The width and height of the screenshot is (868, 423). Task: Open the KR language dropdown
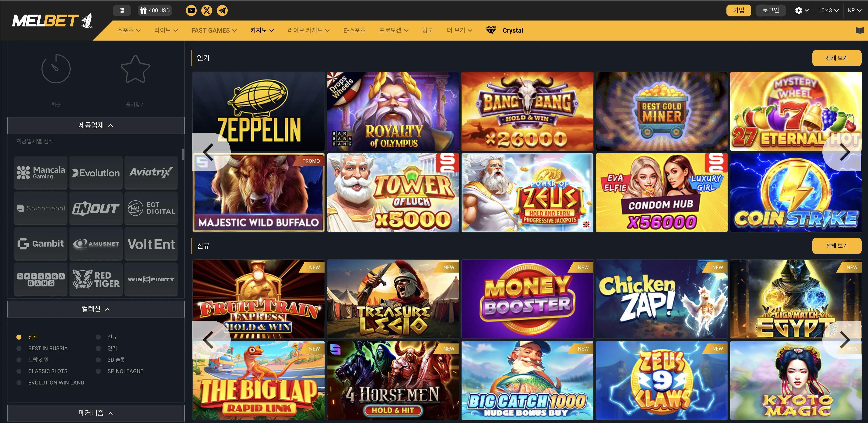(x=855, y=10)
